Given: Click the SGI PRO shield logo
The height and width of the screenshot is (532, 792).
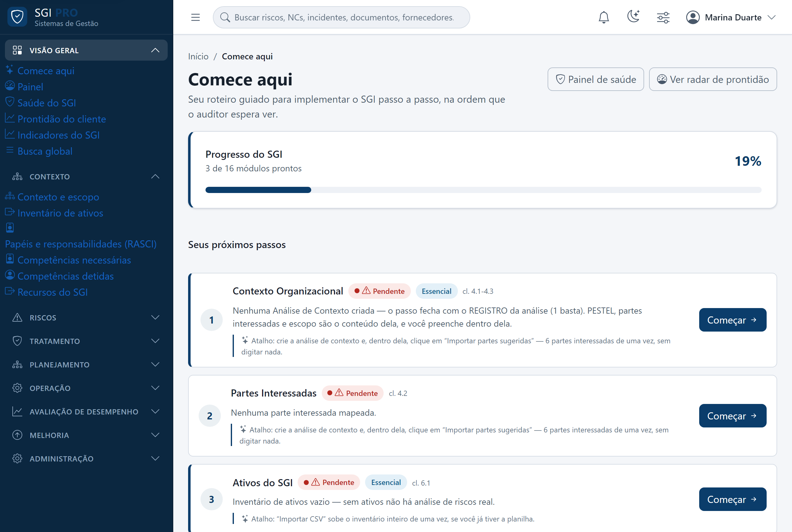Looking at the screenshot, I should 17,17.
